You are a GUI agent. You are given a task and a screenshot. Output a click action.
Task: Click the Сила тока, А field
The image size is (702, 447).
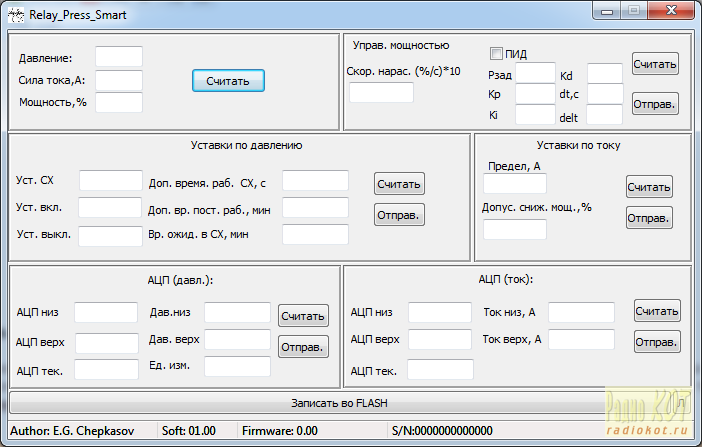[x=119, y=80]
